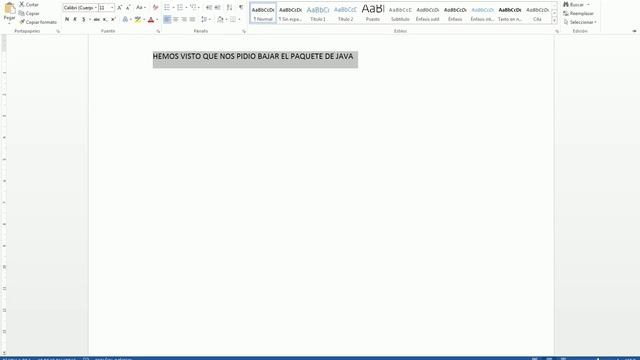
Task: Apply the Énfasis sutil style
Action: tap(427, 13)
